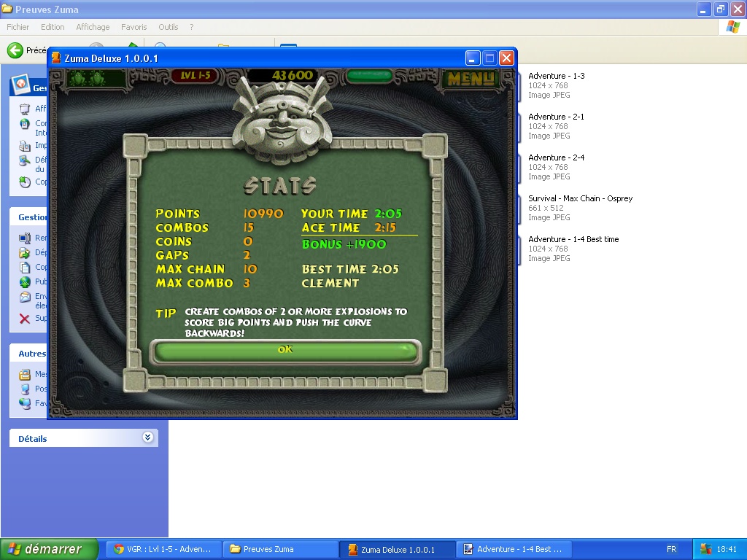Open Poste de travail computer icon
Image resolution: width=747 pixels, height=560 pixels.
click(x=25, y=389)
